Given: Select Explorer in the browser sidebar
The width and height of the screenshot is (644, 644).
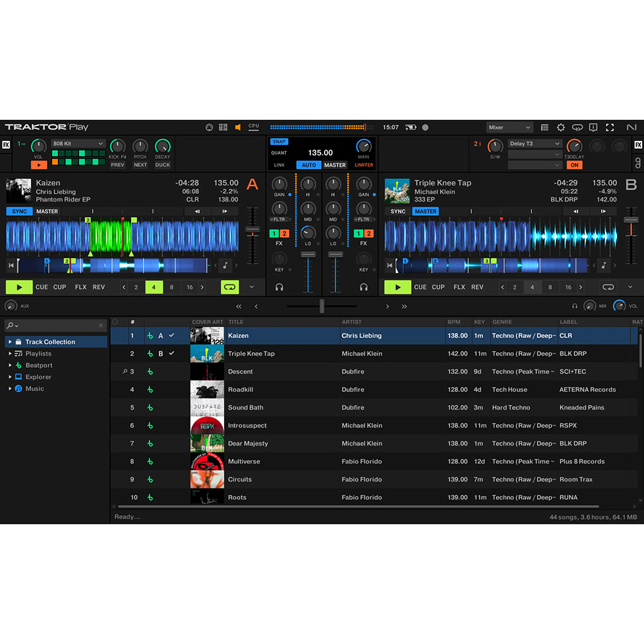Looking at the screenshot, I should (x=37, y=377).
